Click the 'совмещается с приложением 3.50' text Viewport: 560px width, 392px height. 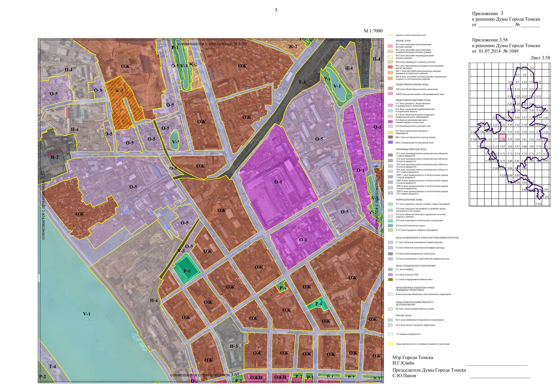click(212, 44)
